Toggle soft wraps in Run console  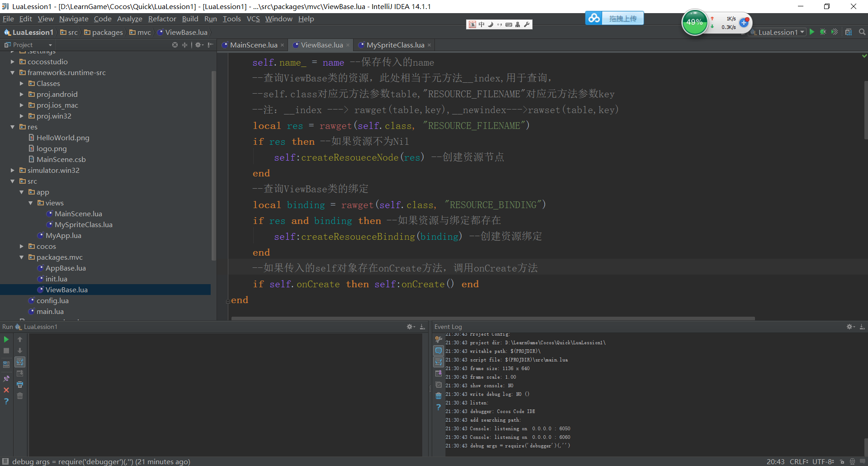coord(20,362)
